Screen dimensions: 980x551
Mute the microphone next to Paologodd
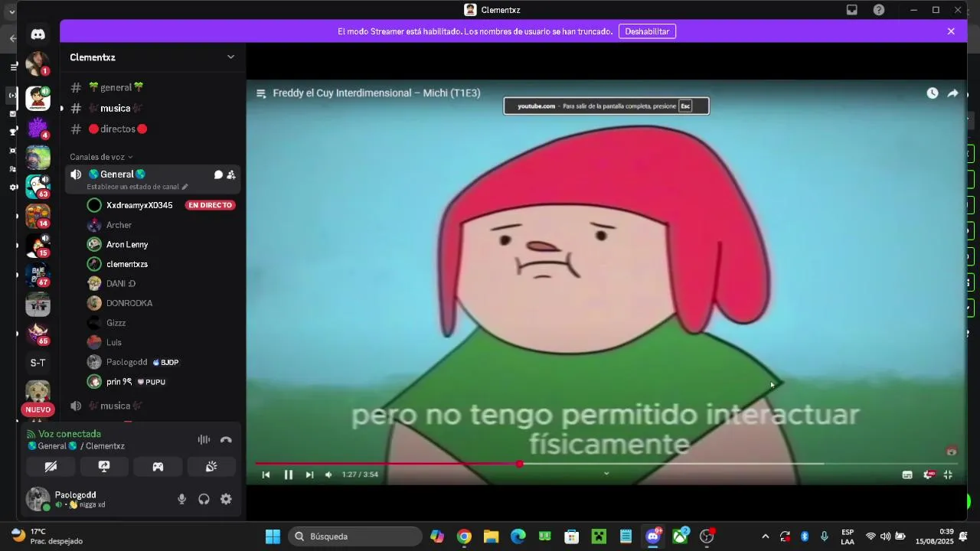click(x=181, y=499)
